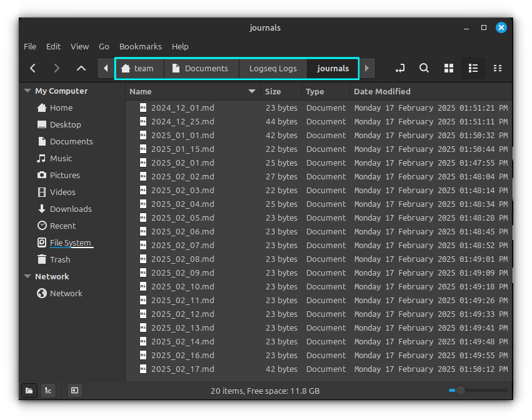This screenshot has height=420, width=532.
Task: Select the file 2025_02_17.md
Action: [x=183, y=369]
